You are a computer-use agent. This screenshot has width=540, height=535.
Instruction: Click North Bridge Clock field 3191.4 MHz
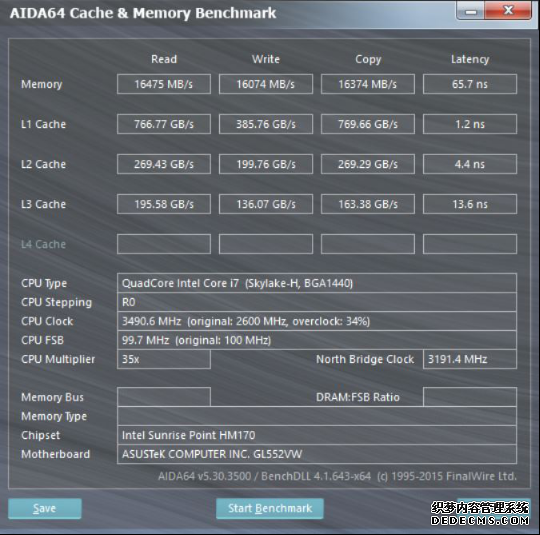coord(470,359)
